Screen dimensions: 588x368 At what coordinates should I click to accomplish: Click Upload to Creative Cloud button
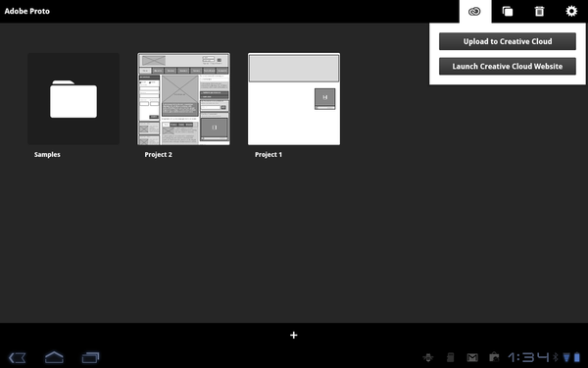pos(508,41)
